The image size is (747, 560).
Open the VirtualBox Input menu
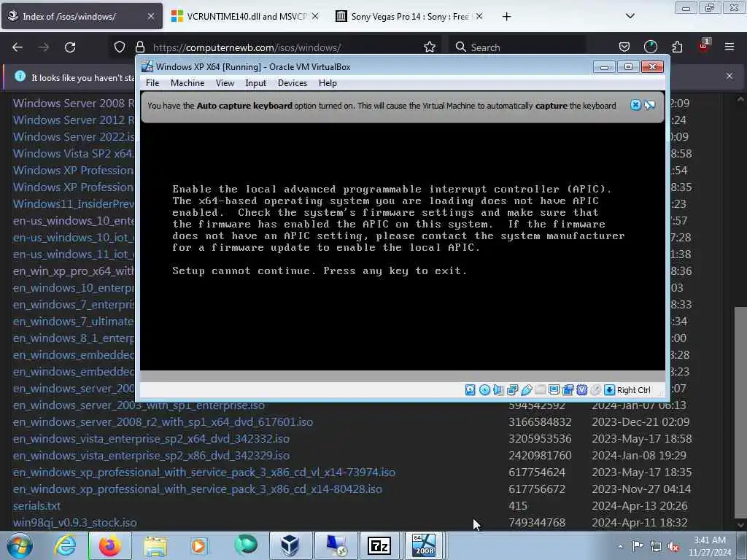point(255,83)
